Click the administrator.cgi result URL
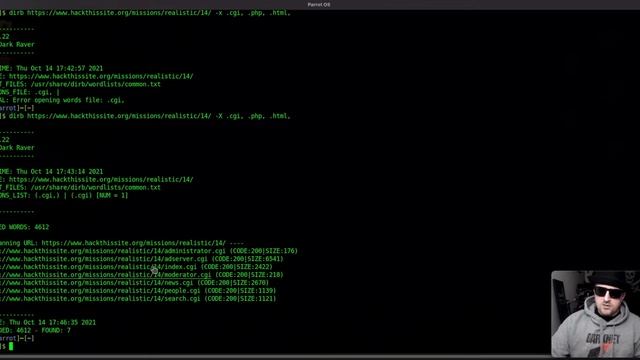This screenshot has width=640, height=360. 113,251
